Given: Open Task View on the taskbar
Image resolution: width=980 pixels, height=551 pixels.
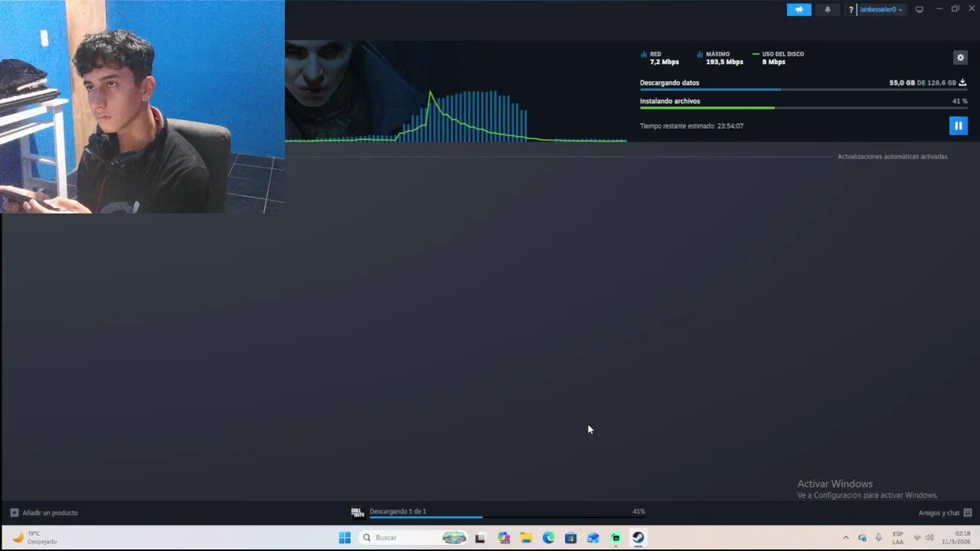Looking at the screenshot, I should (x=480, y=538).
